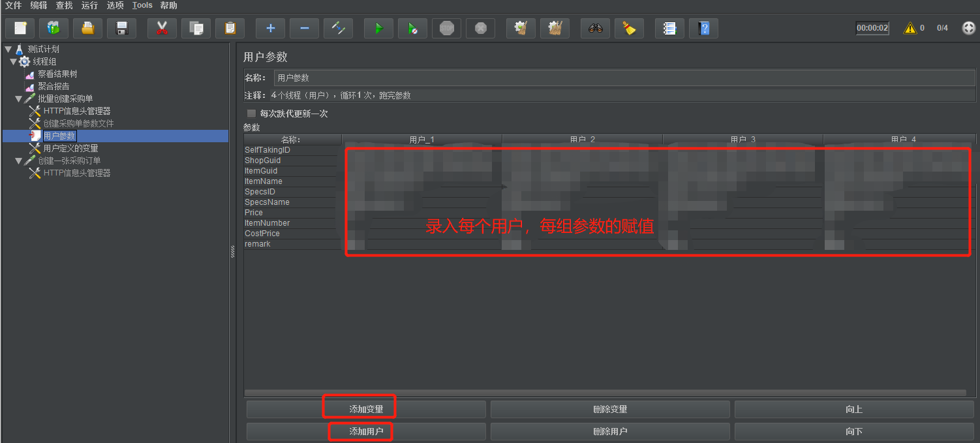
Task: Click the New test plan toolbar icon
Action: coord(20,28)
